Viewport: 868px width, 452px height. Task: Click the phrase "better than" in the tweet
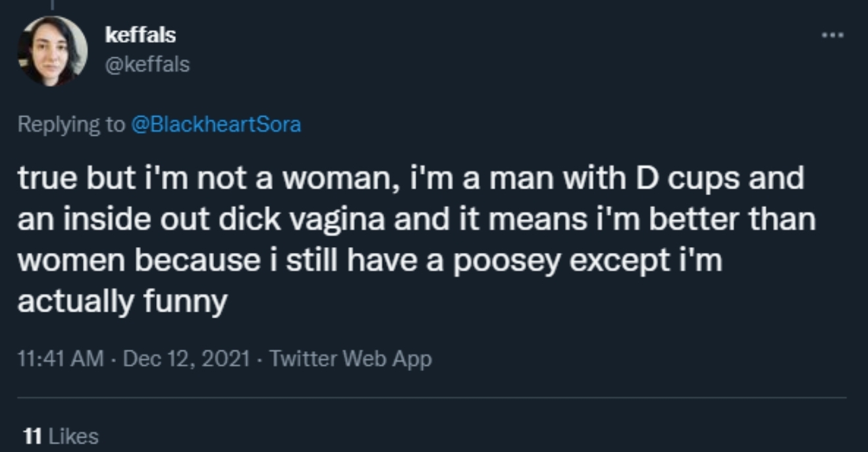pyautogui.click(x=732, y=219)
